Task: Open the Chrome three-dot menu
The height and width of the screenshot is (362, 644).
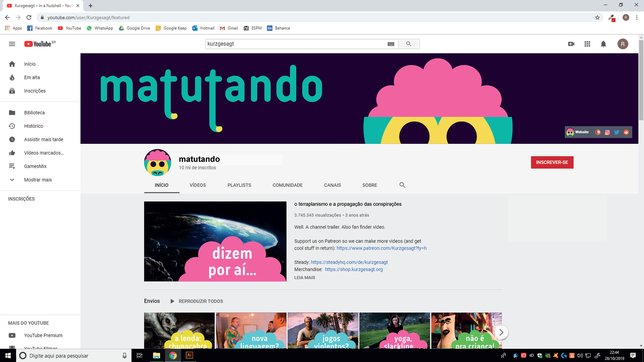Action: point(637,17)
